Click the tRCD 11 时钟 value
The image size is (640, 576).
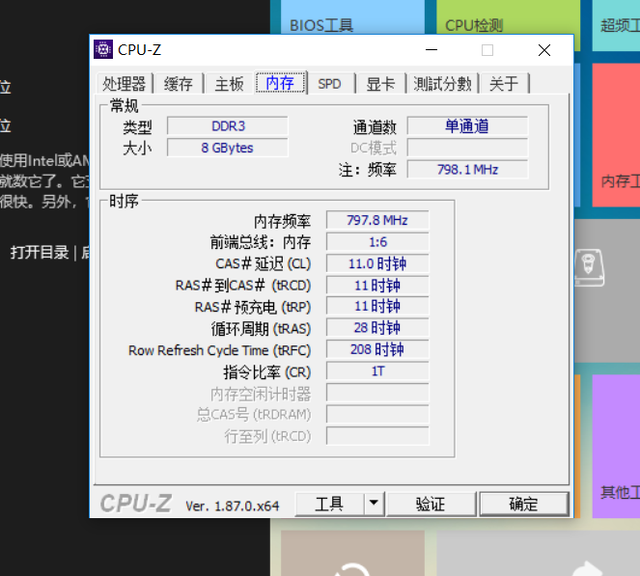click(378, 285)
